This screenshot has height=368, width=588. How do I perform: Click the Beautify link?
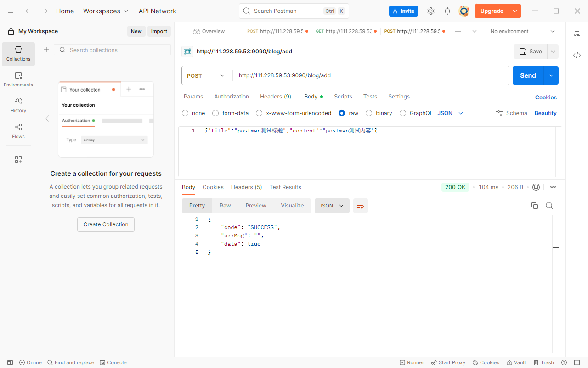pos(546,113)
